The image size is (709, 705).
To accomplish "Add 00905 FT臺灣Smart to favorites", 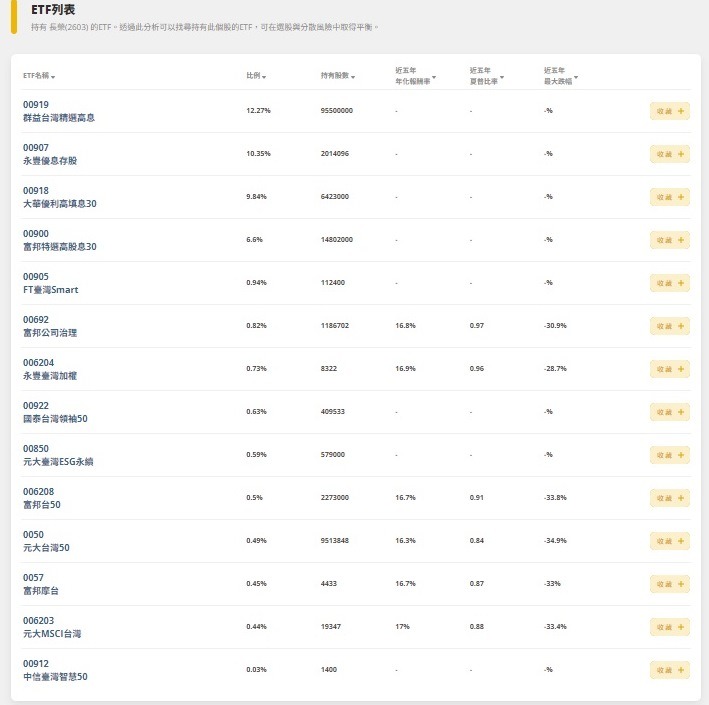I will 670,283.
